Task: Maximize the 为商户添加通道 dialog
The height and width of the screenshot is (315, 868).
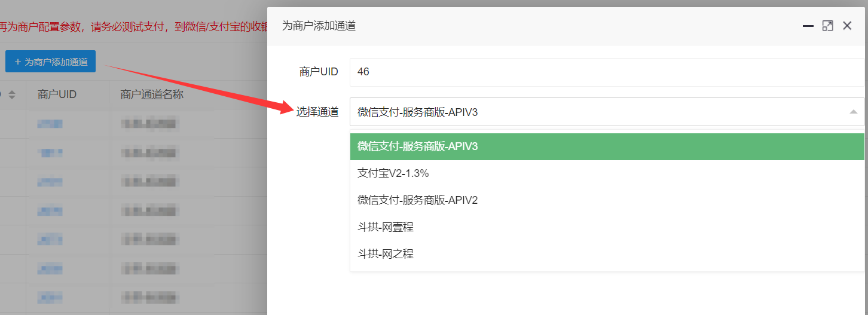Action: point(827,26)
